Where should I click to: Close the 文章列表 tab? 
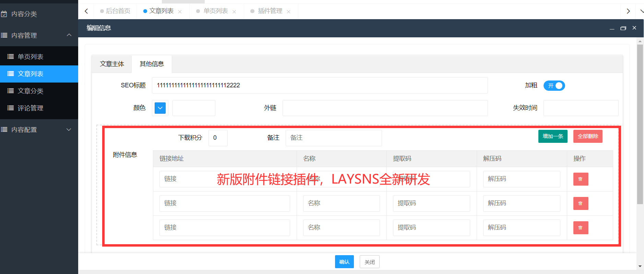(180, 12)
